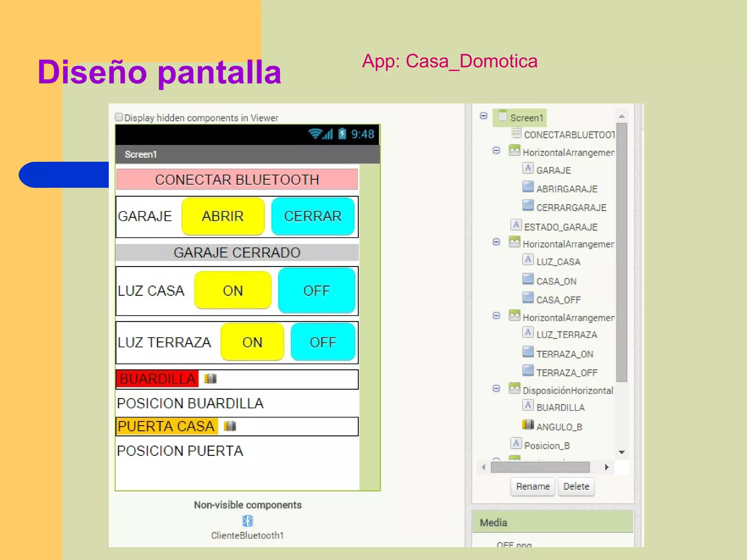Click the button icon next to ABRIRGARAJE
The height and width of the screenshot is (560, 747).
528,187
